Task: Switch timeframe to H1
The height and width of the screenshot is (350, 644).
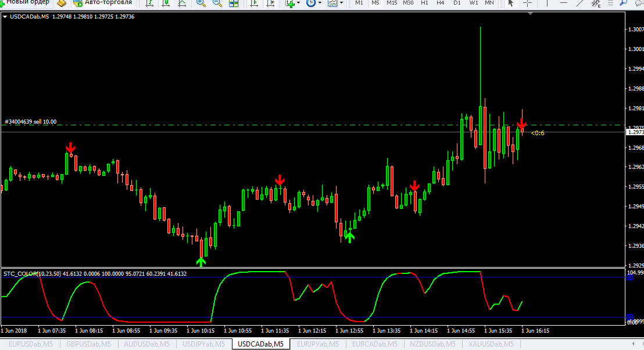Action: 424,3
